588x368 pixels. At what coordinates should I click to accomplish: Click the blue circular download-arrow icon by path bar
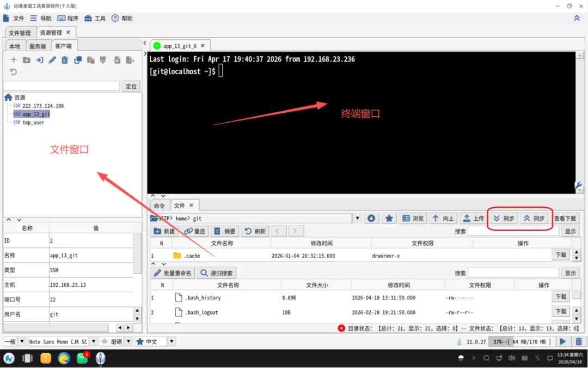[x=371, y=218]
